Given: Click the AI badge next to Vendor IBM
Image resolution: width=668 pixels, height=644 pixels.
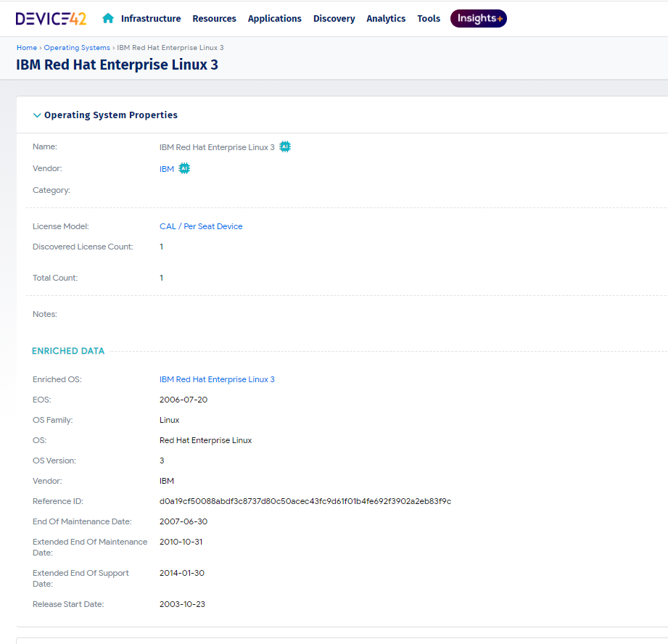Looking at the screenshot, I should 184,169.
